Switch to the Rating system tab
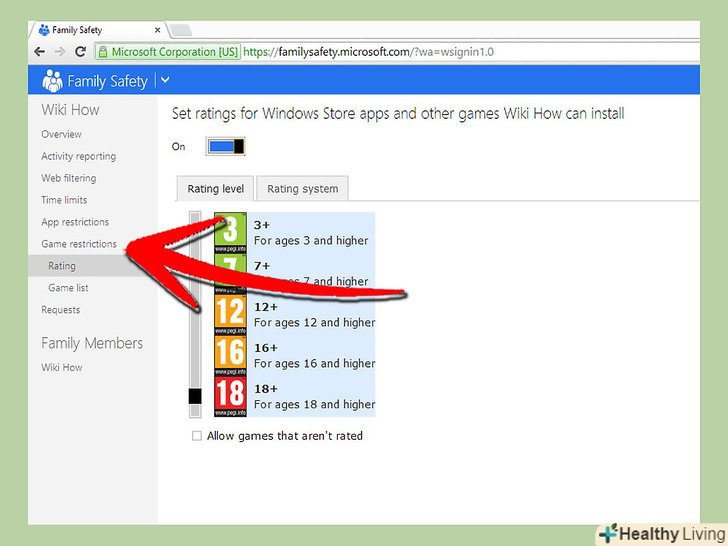This screenshot has width=728, height=546. tap(302, 188)
